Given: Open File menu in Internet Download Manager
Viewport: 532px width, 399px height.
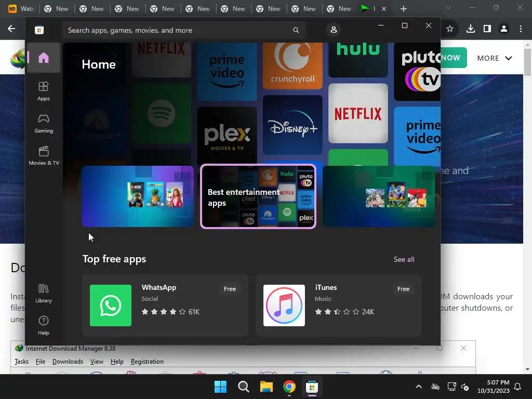Looking at the screenshot, I should [x=41, y=362].
